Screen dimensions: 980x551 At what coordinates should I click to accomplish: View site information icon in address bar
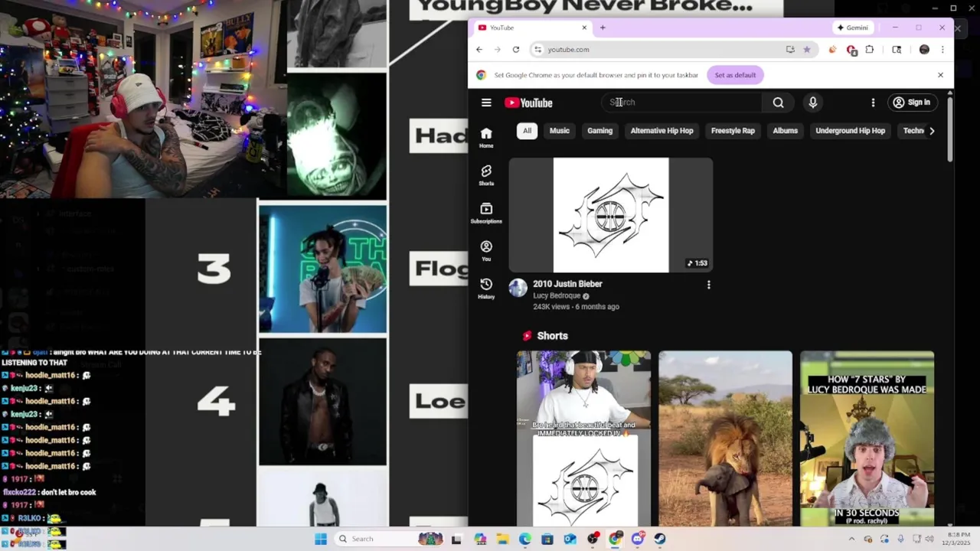(538, 50)
